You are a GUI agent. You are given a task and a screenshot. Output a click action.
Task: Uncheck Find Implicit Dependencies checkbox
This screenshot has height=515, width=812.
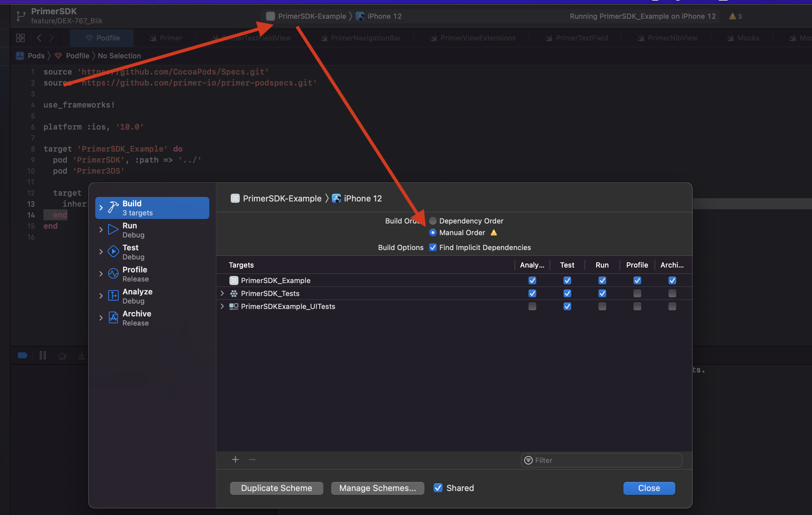pos(433,247)
